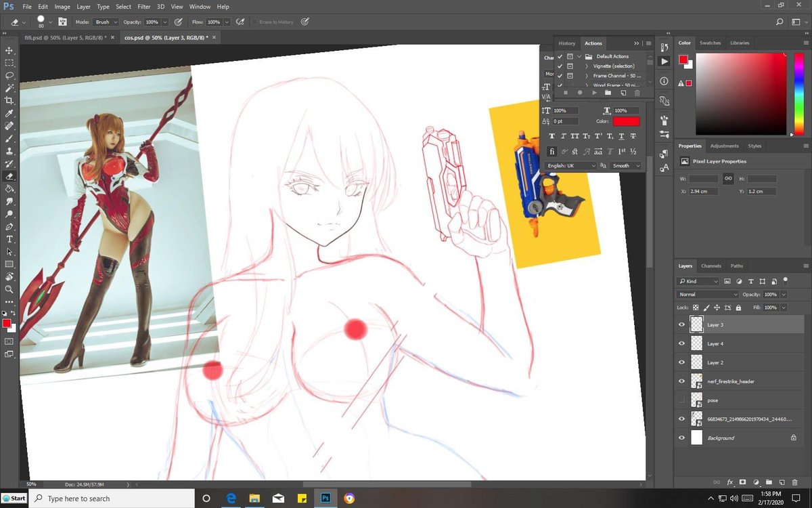The height and width of the screenshot is (508, 812).
Task: Select the Brush tool in toolbox
Action: pos(9,138)
